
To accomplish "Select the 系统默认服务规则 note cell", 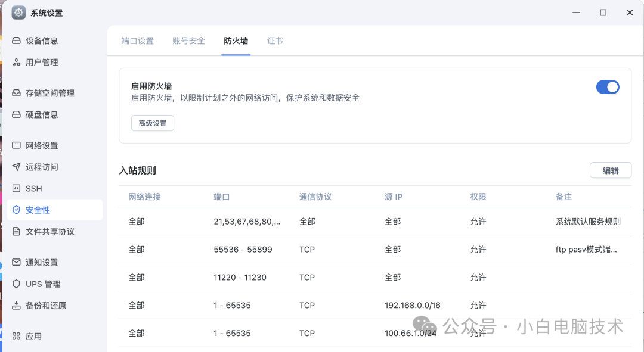I will [x=588, y=222].
